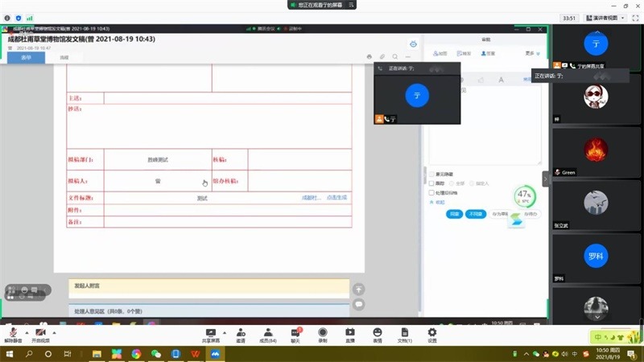Viewport: 644px width, 362px height.
Task: Expand the 演讲者视图 view dropdown
Action: [x=605, y=18]
